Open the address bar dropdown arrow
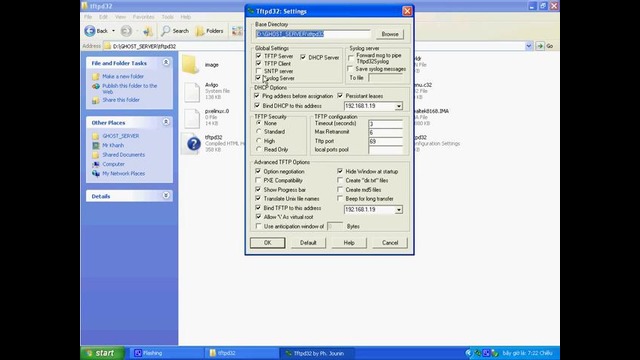 point(529,46)
